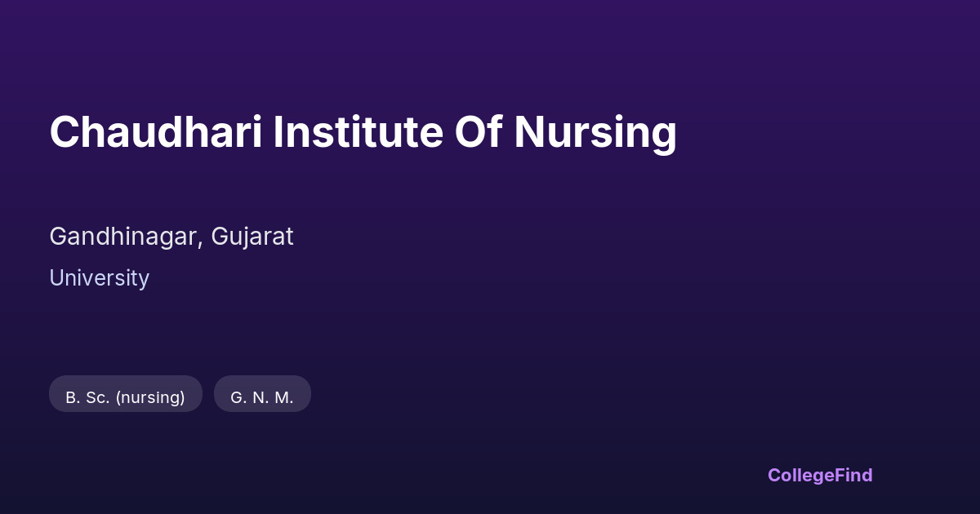Select the G. N. M. course tag

tap(262, 397)
